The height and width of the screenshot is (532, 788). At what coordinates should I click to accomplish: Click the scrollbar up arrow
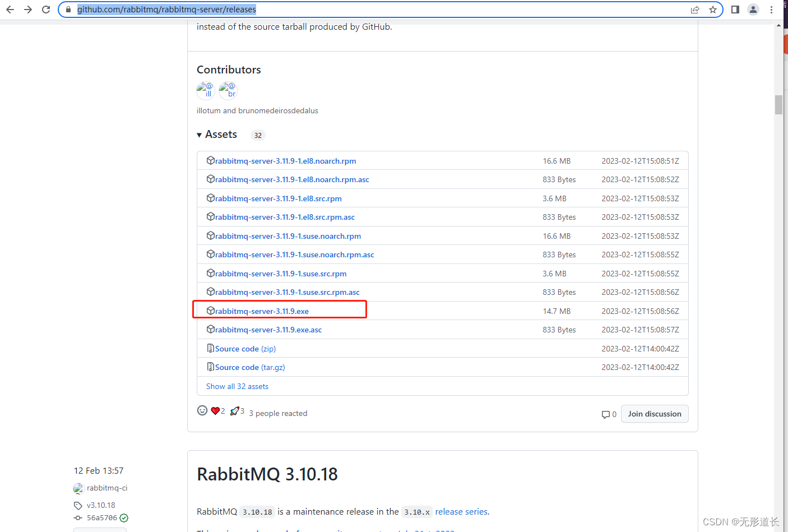pos(778,25)
